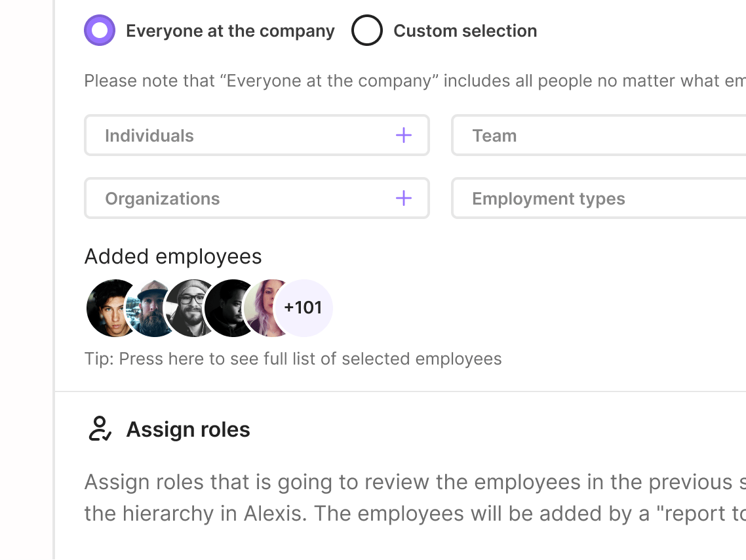746x560 pixels.
Task: Expand the Employment types dropdown
Action: (598, 199)
